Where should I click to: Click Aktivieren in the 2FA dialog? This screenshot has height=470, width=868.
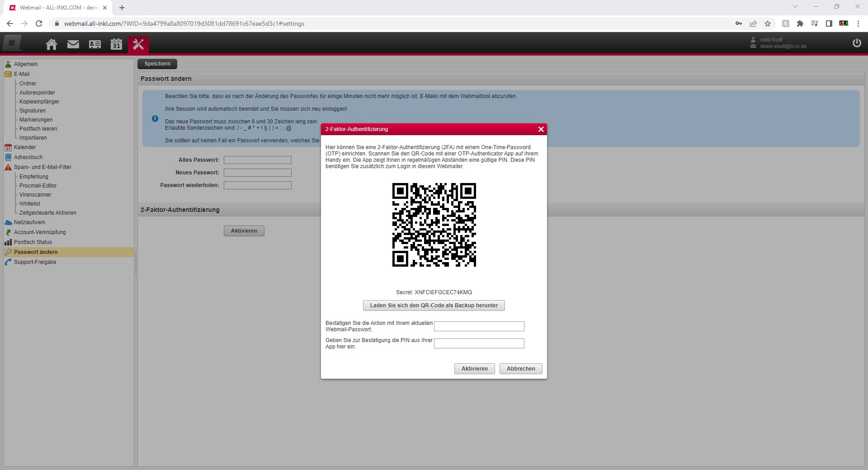pyautogui.click(x=475, y=369)
